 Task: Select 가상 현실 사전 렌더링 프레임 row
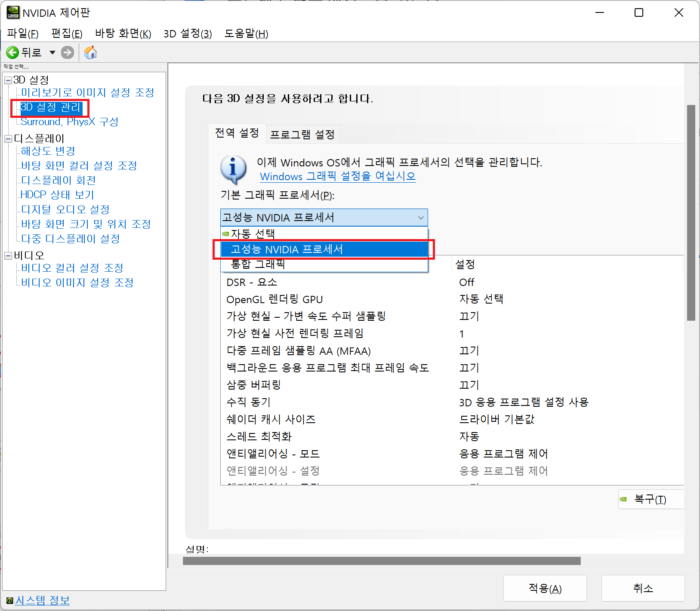click(452, 334)
